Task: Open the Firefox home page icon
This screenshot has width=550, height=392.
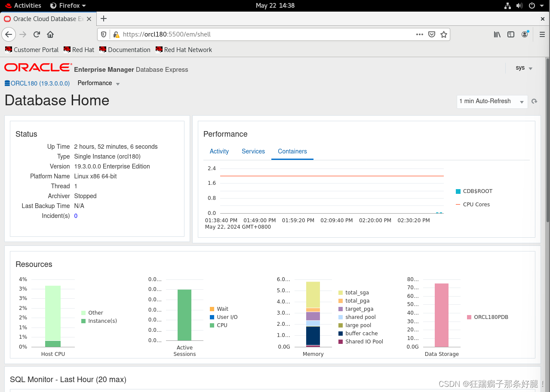Action: [50, 34]
